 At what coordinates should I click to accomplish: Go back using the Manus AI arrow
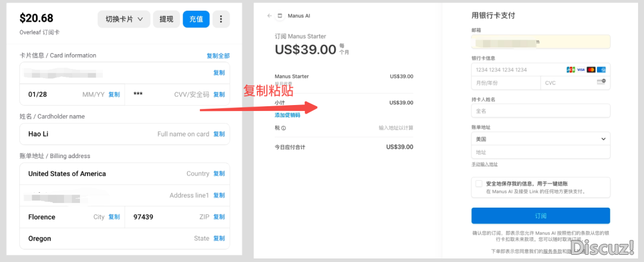[x=270, y=16]
